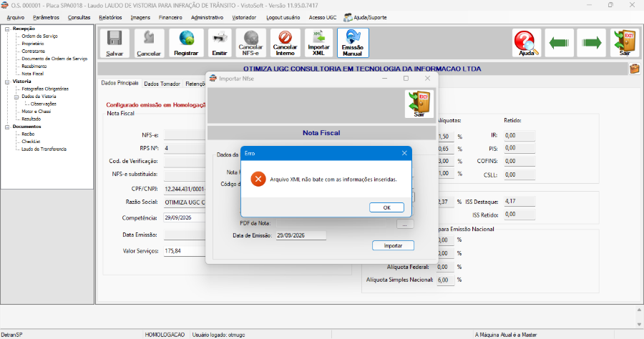Open the Relatórios menu
Image resolution: width=644 pixels, height=339 pixels.
click(110, 17)
